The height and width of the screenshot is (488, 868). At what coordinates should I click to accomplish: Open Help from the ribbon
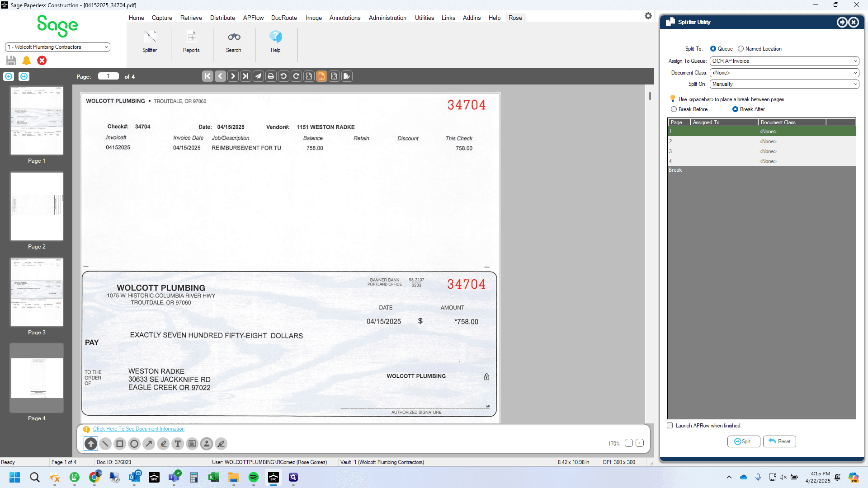click(275, 42)
